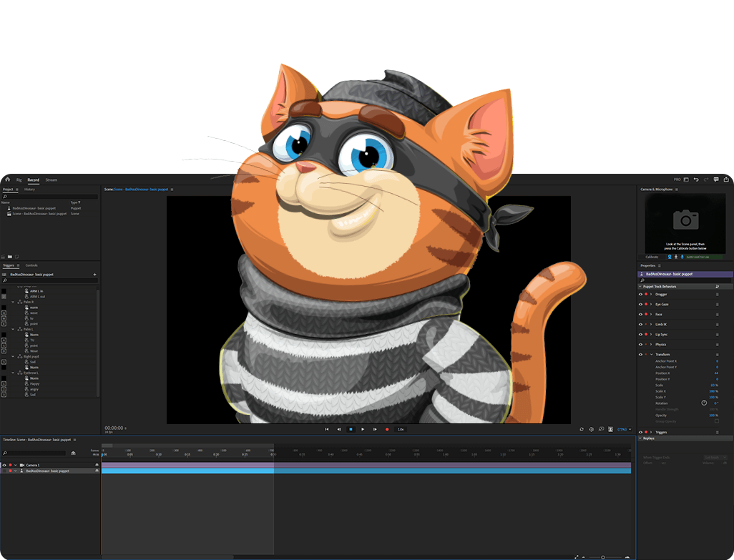This screenshot has height=560, width=734.
Task: Click the 1.0x playback speed button
Action: [x=401, y=429]
